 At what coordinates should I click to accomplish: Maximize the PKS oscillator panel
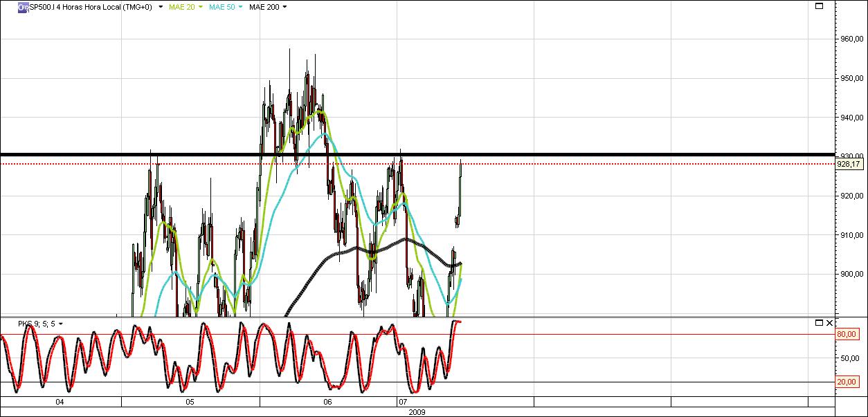click(820, 323)
